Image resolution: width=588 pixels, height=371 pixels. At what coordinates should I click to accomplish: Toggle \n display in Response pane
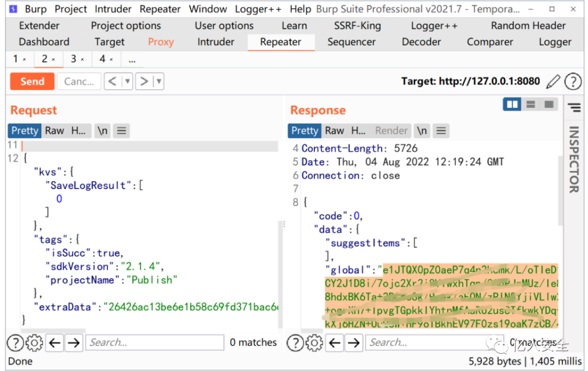coord(422,131)
